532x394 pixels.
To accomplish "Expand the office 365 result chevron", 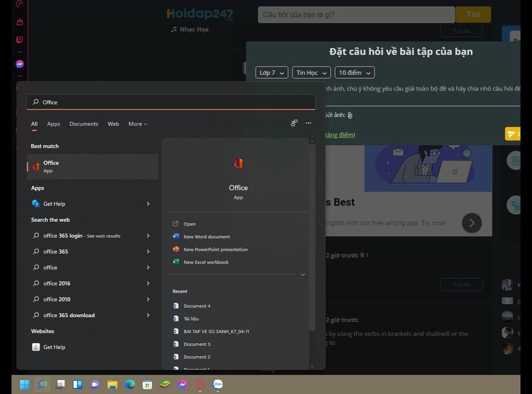I will 148,252.
